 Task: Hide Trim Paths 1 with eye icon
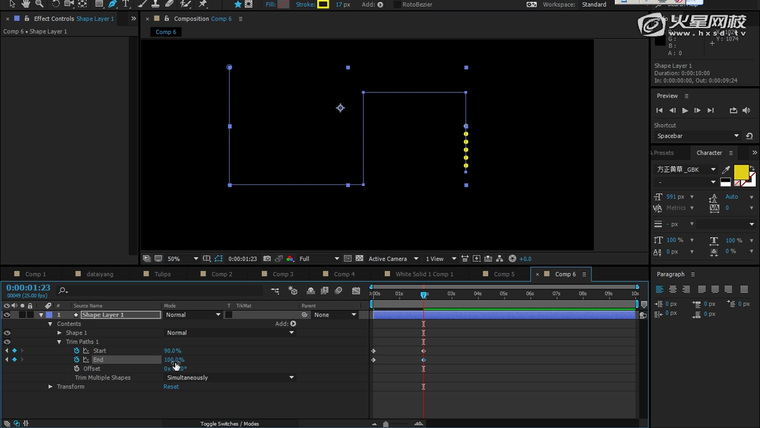point(7,342)
